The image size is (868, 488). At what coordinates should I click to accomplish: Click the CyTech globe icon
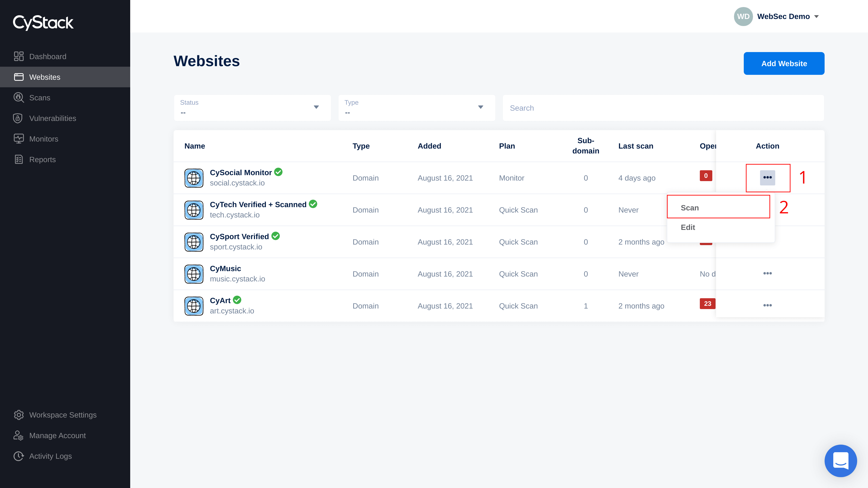(194, 210)
